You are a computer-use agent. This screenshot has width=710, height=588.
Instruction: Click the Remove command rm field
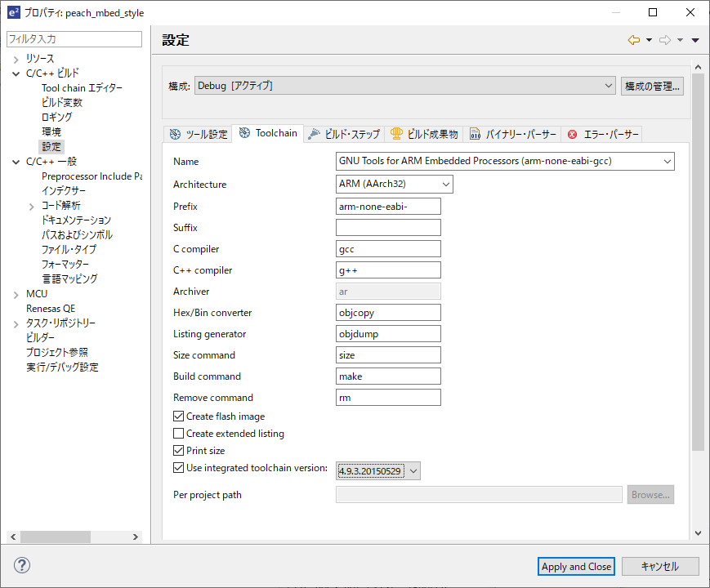tap(388, 398)
